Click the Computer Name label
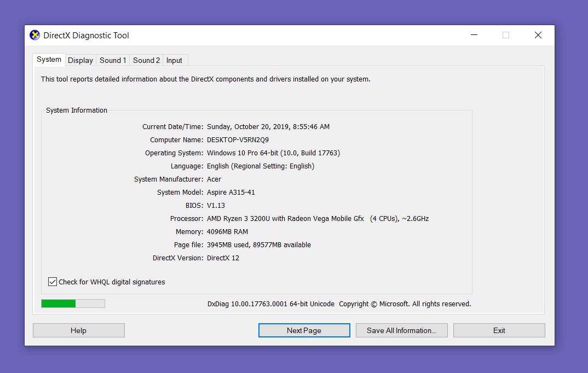 click(177, 139)
